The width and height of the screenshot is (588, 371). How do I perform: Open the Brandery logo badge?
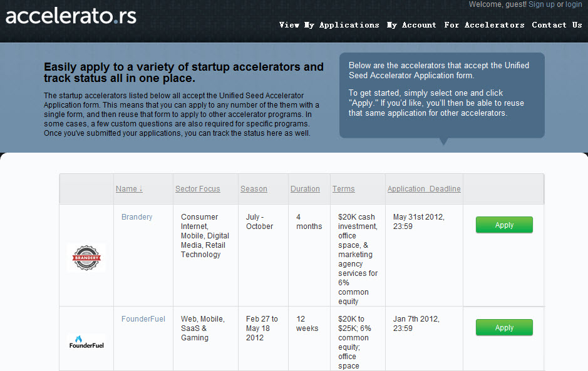click(86, 258)
